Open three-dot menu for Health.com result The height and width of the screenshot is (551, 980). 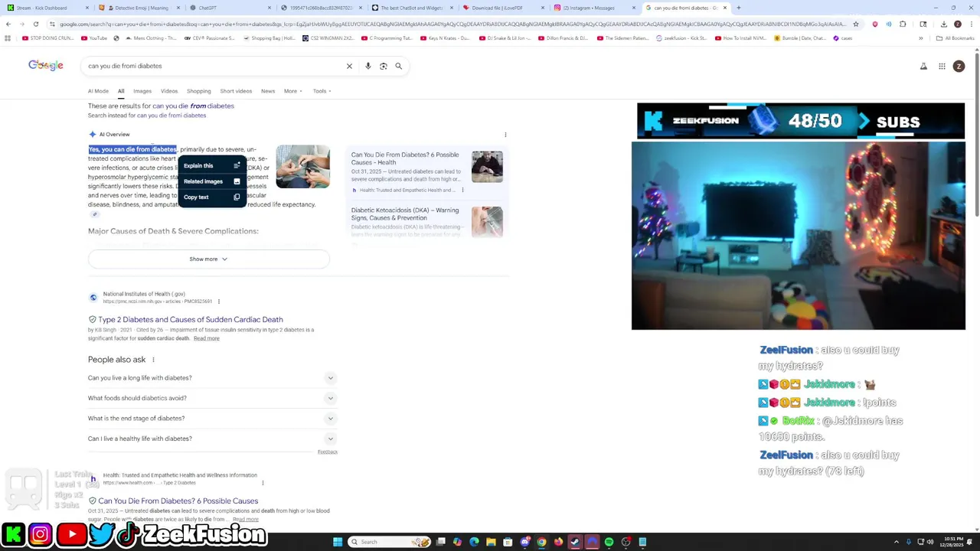[x=263, y=483]
